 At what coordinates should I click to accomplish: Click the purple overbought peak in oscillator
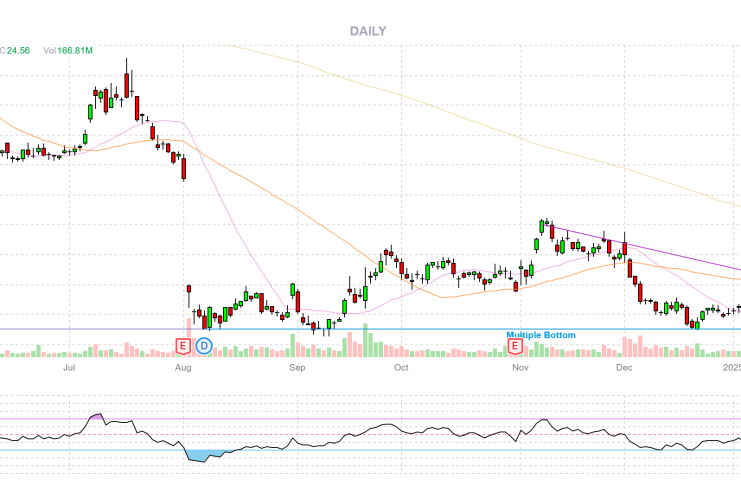pyautogui.click(x=97, y=415)
